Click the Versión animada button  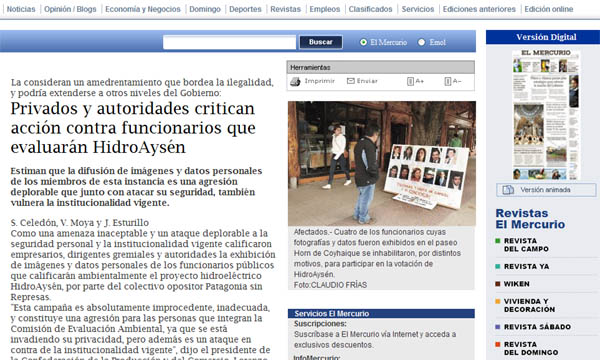(546, 190)
